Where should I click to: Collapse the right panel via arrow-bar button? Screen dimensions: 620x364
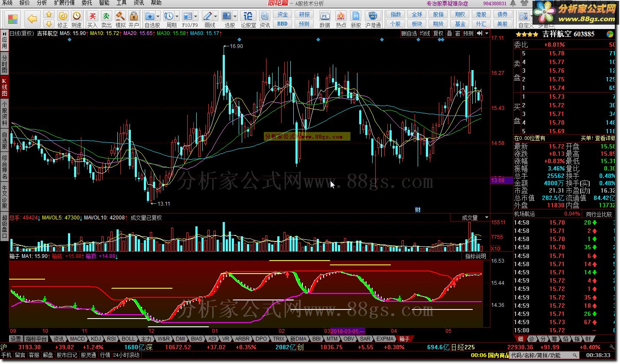(480, 33)
